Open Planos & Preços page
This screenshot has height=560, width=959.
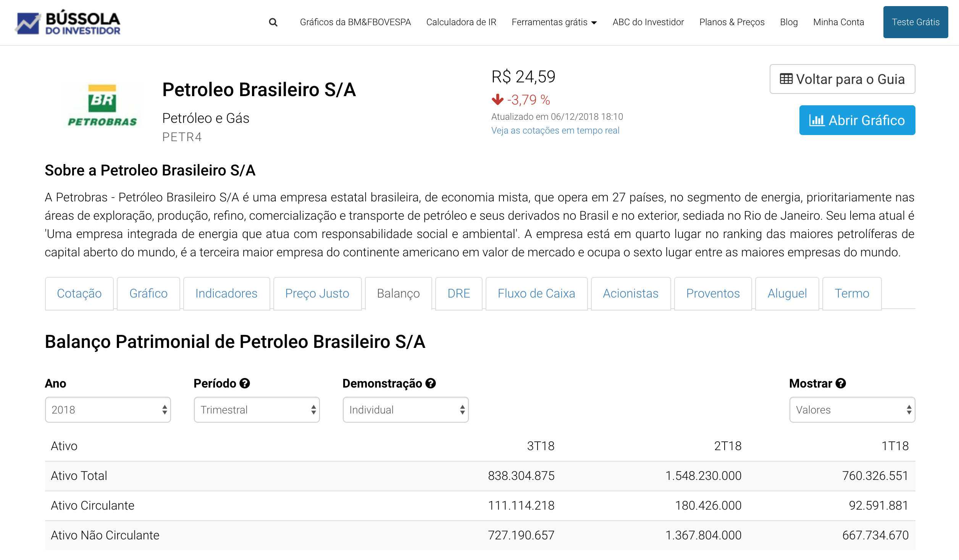point(732,22)
